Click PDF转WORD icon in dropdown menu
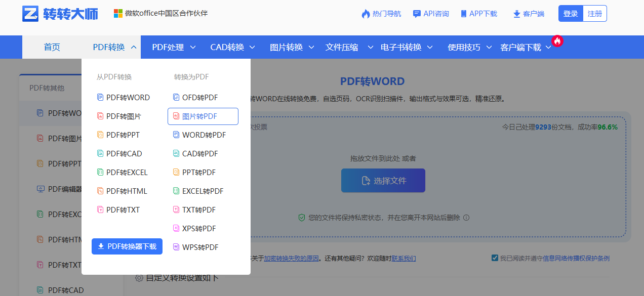This screenshot has width=644, height=296. 100,98
